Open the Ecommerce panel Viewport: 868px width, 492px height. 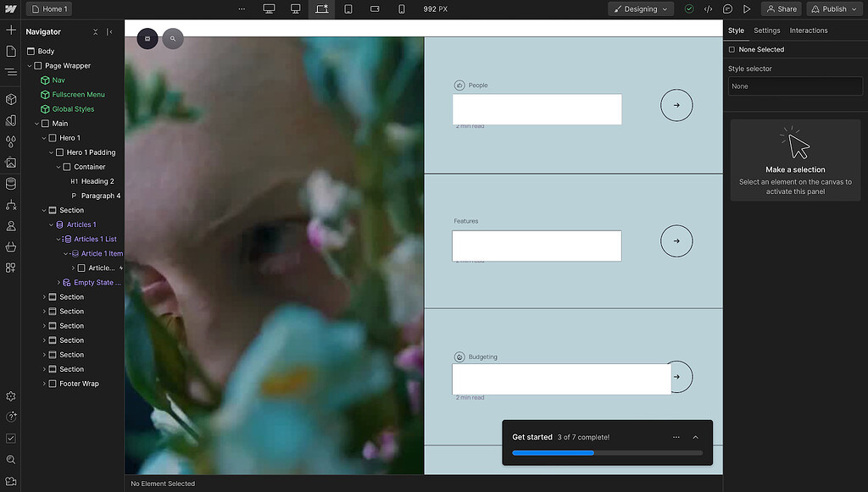point(12,246)
